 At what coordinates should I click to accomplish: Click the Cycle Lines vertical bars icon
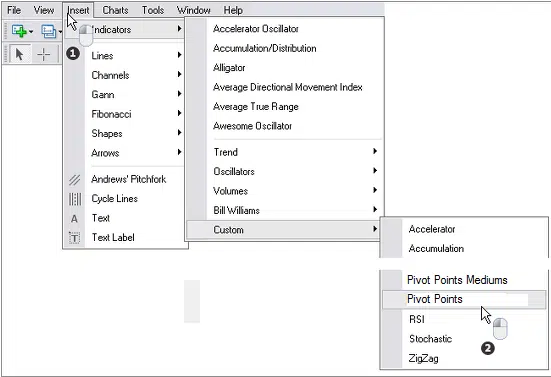tap(74, 199)
